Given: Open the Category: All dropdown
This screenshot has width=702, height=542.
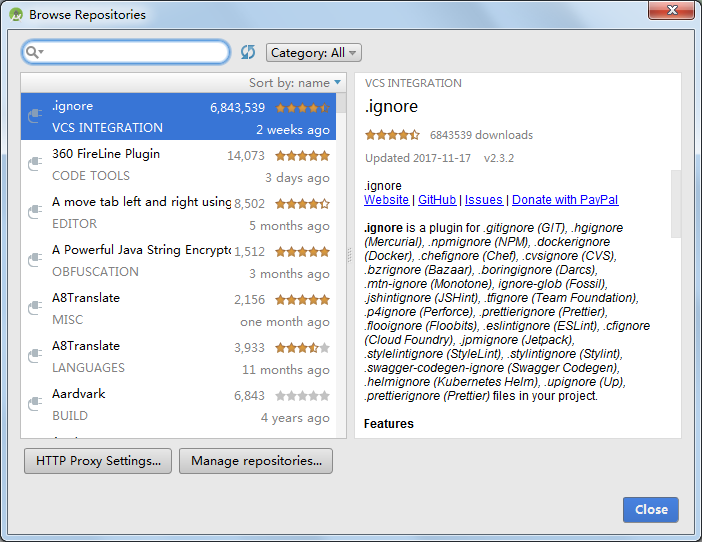Looking at the screenshot, I should [x=313, y=53].
